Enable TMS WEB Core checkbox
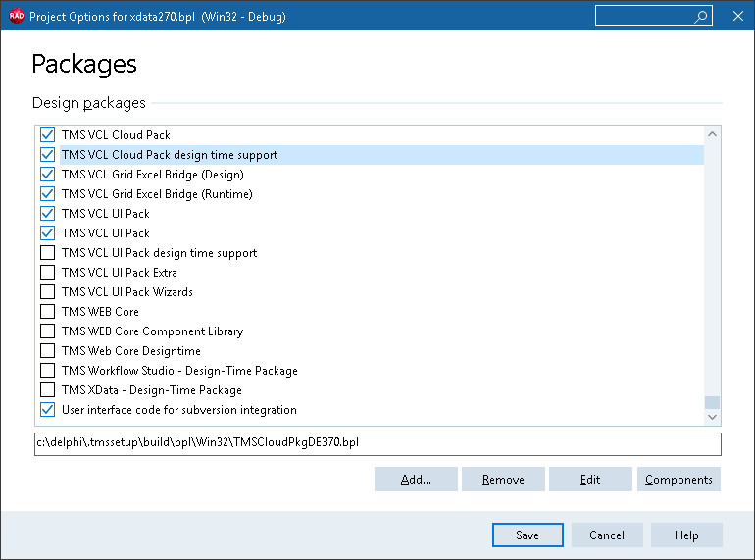The width and height of the screenshot is (755, 560). pos(47,312)
